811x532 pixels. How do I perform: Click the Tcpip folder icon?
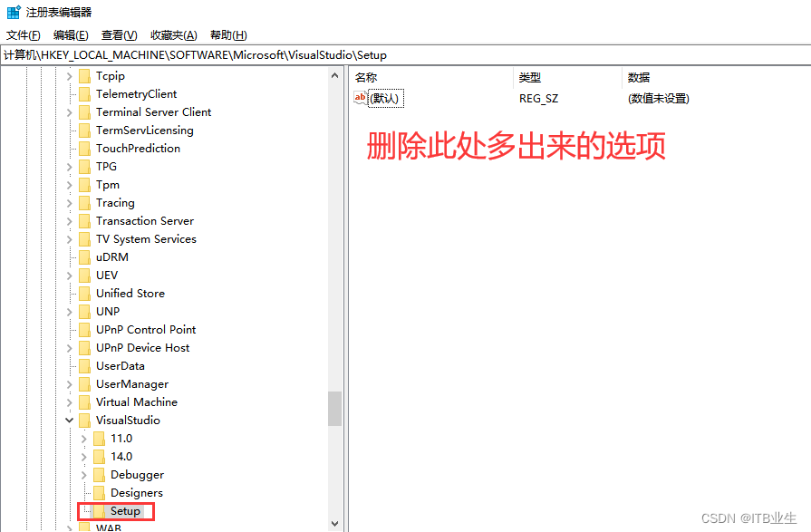point(84,76)
